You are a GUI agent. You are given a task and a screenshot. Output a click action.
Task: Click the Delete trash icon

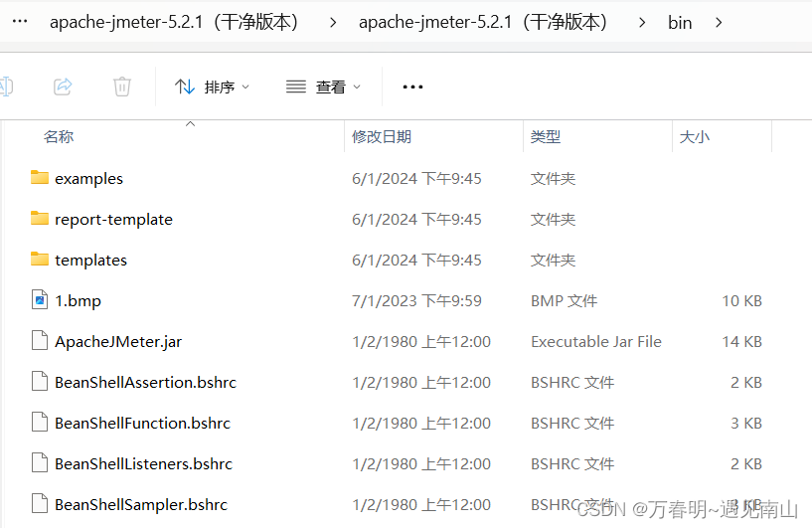click(122, 87)
